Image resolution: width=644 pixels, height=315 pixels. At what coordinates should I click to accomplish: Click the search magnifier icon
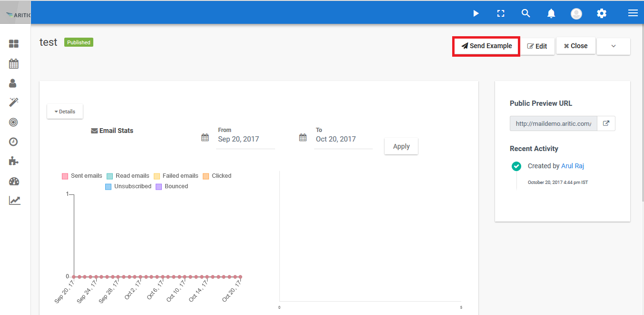pos(525,13)
